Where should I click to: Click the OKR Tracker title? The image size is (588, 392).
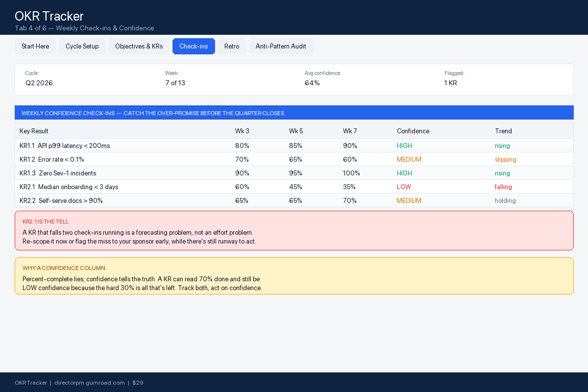49,16
